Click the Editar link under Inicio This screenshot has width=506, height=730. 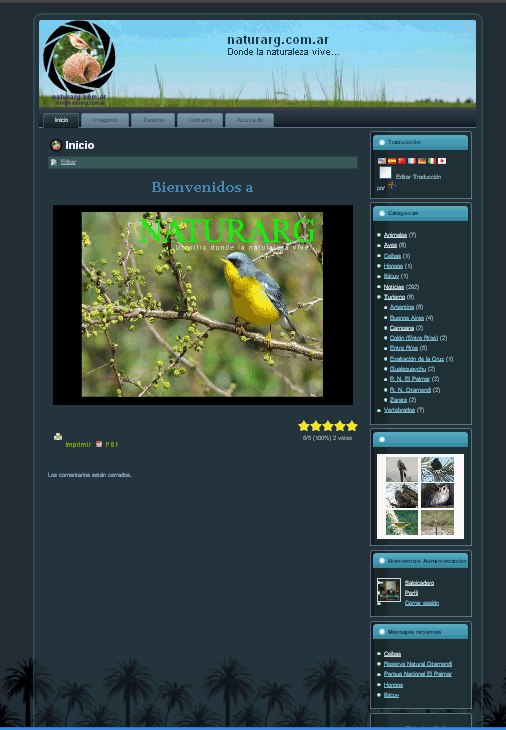pos(68,162)
